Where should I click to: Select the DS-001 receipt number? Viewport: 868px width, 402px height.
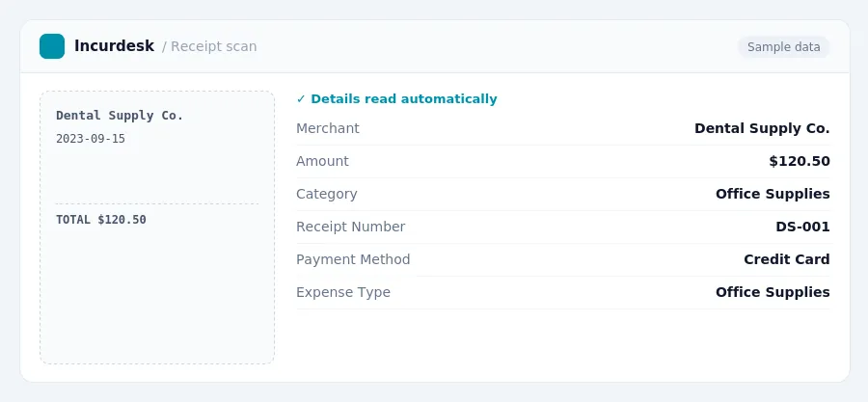pos(802,227)
